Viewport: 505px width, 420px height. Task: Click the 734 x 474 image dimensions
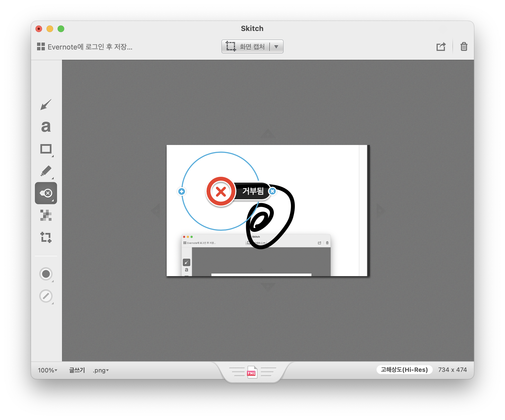(x=452, y=370)
